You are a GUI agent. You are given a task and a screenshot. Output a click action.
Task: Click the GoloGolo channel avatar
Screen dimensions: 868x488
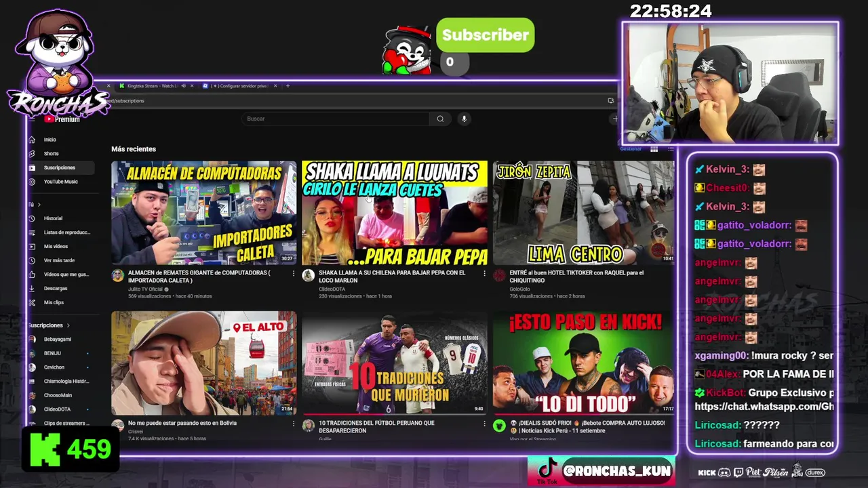pyautogui.click(x=499, y=276)
